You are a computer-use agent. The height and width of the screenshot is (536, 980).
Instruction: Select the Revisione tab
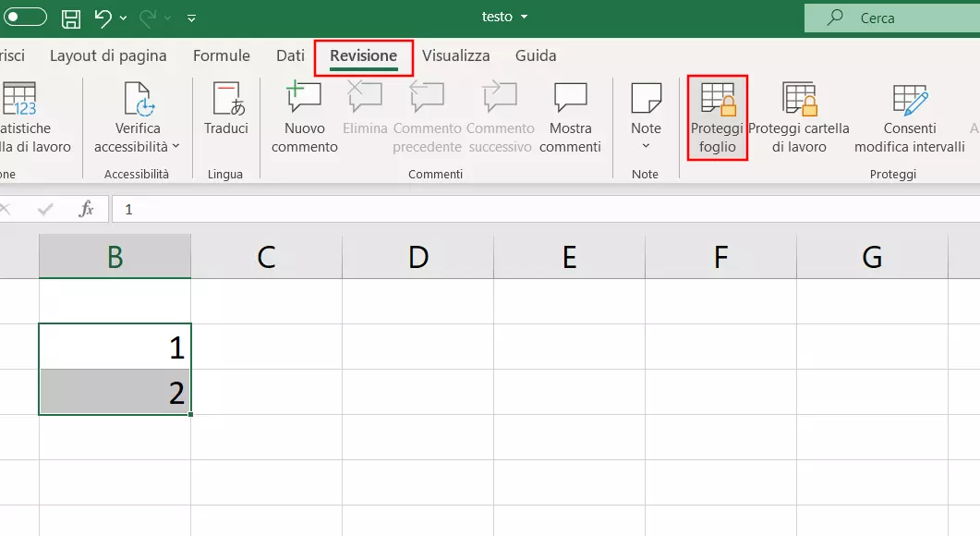pyautogui.click(x=363, y=56)
